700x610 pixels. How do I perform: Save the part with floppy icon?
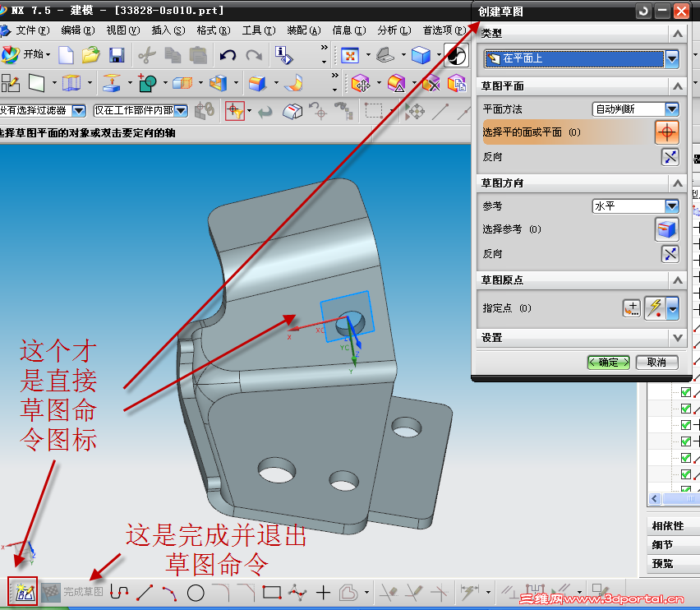pyautogui.click(x=117, y=55)
